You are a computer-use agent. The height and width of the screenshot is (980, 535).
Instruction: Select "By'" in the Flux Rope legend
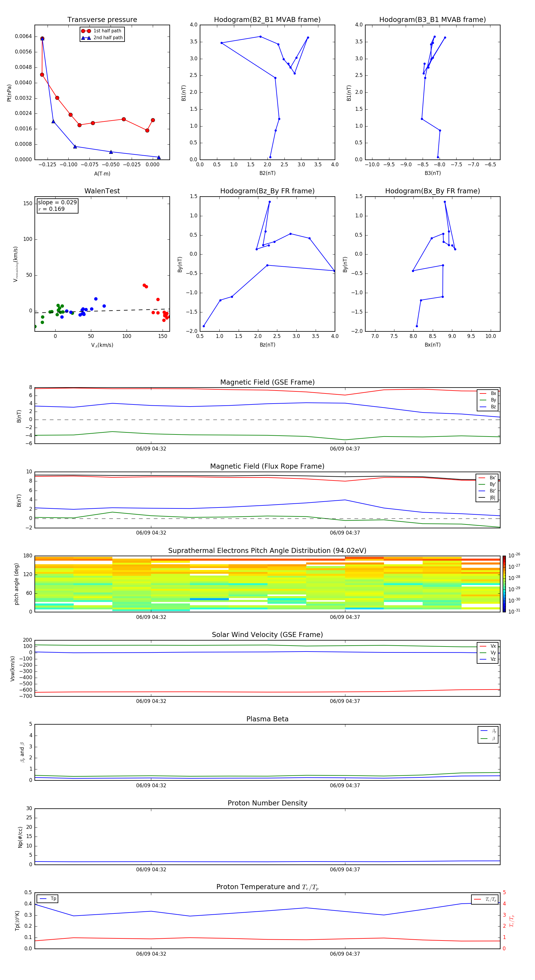click(487, 484)
